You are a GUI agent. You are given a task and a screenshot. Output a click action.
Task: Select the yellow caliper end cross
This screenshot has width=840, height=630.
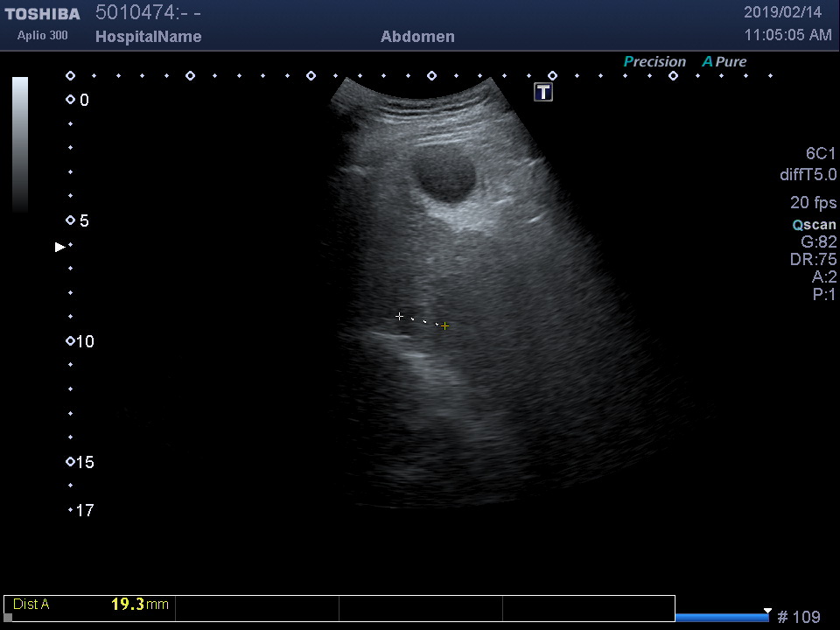coord(444,326)
